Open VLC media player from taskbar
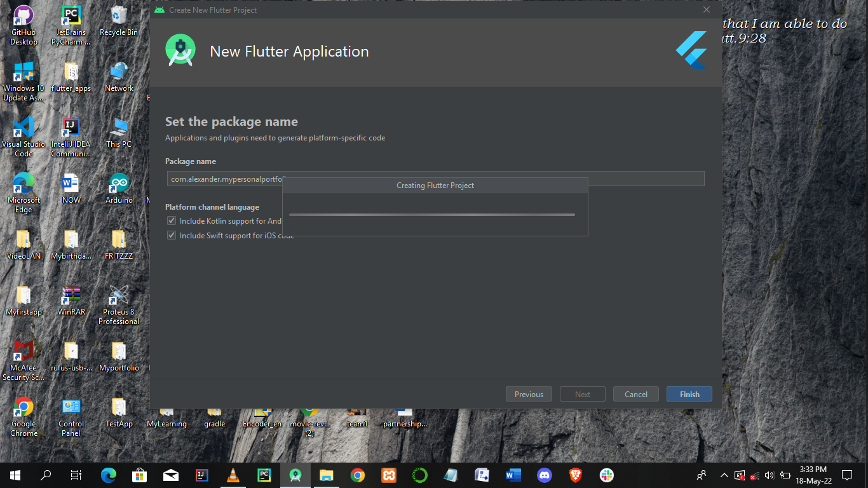Screen dimensions: 868x488 [233, 475]
